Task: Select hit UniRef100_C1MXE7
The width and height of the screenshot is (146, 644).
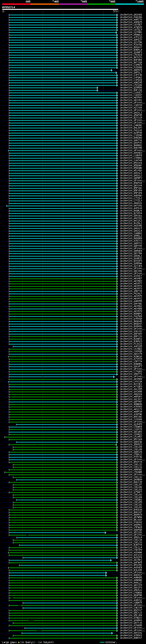Action: 131,93
